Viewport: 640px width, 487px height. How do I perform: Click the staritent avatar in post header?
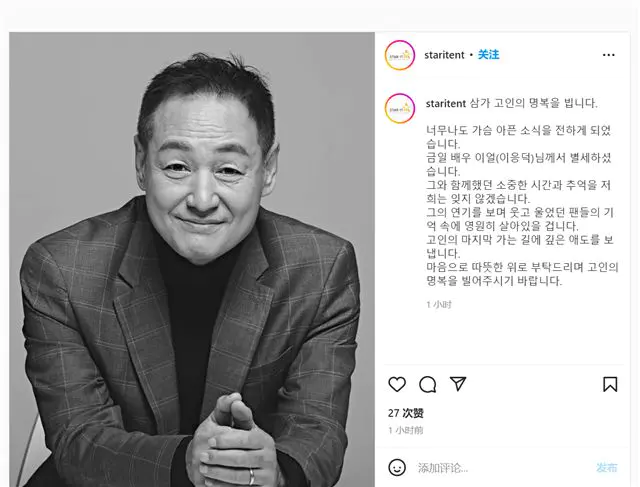400,55
